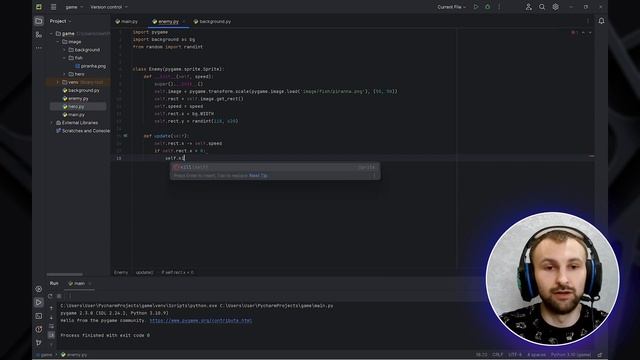
Task: Click the Enemy breadcrumb
Action: pos(121,272)
